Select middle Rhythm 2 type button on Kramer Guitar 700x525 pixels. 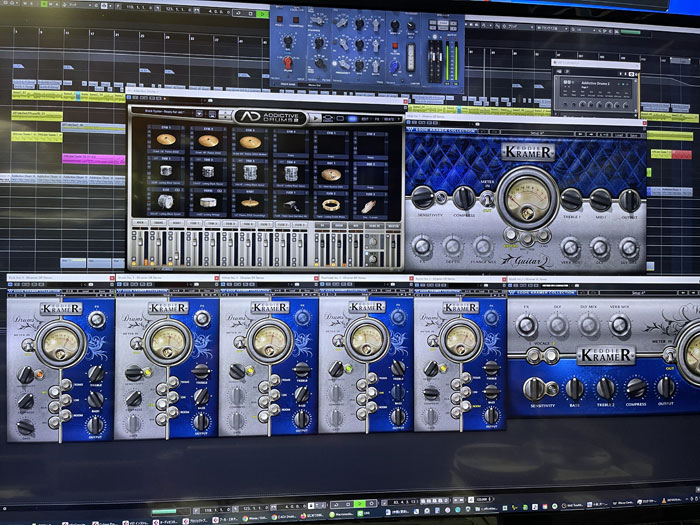(527, 239)
